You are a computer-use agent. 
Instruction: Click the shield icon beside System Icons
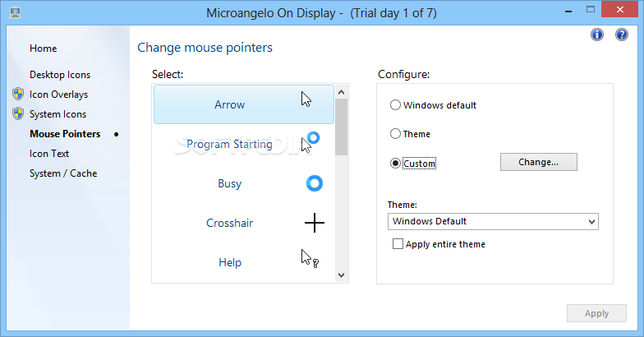pos(18,114)
